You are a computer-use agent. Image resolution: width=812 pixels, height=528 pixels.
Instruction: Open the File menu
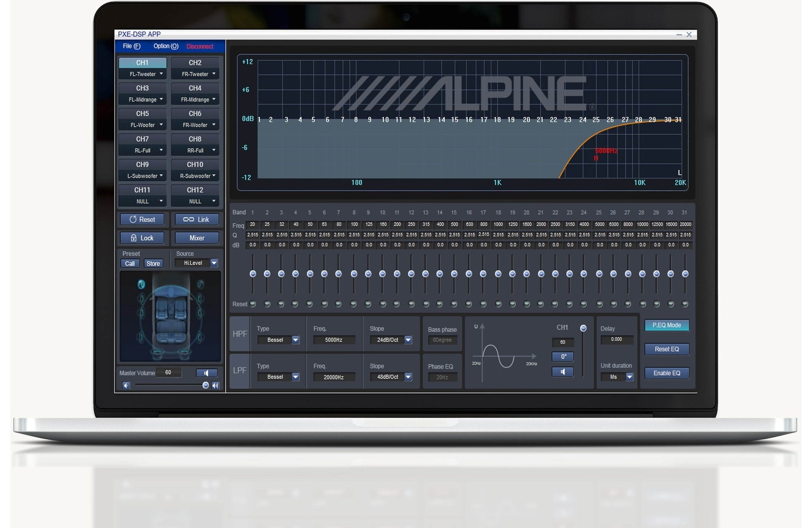point(131,46)
